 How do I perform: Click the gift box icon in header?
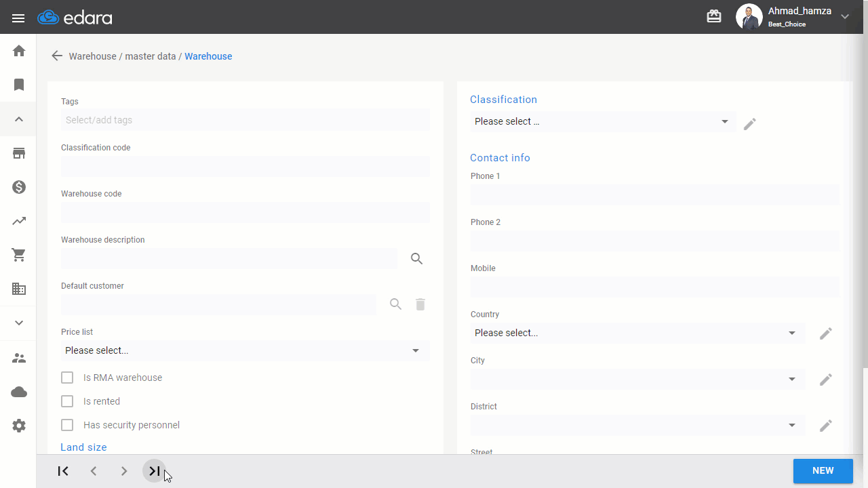click(714, 16)
